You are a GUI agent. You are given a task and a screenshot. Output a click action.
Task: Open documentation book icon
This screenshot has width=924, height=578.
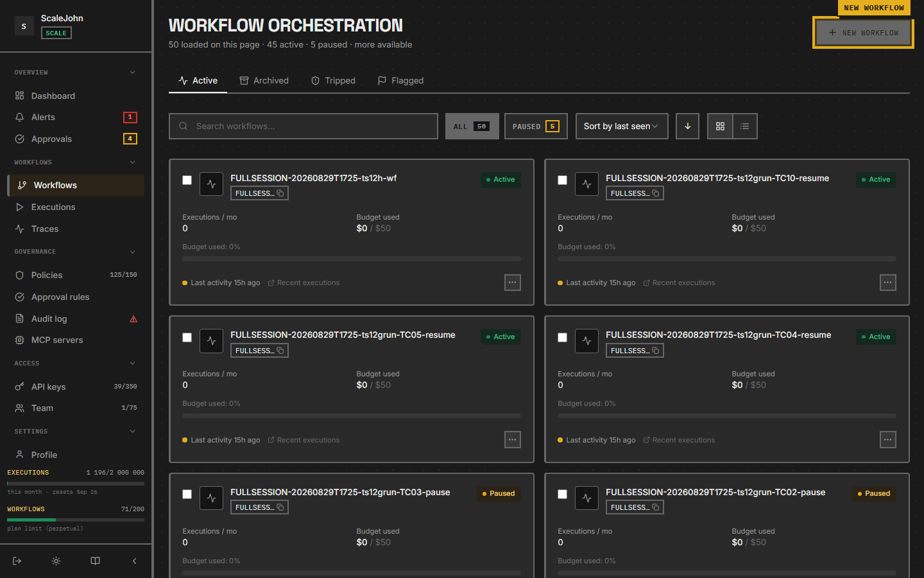pos(95,561)
